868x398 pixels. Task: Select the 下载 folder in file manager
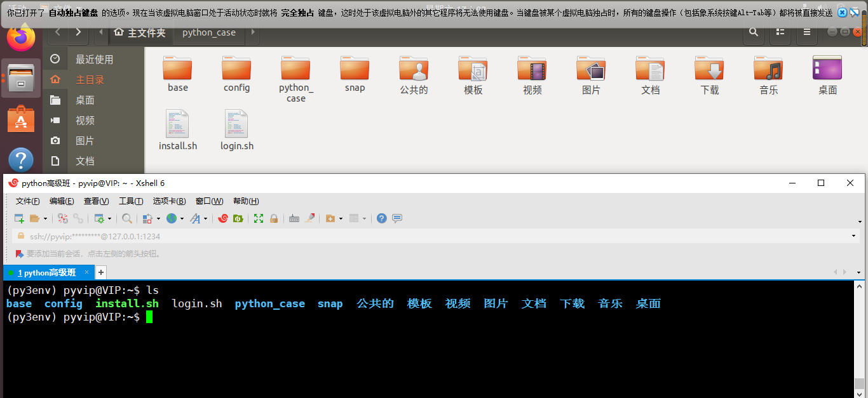[x=709, y=75]
